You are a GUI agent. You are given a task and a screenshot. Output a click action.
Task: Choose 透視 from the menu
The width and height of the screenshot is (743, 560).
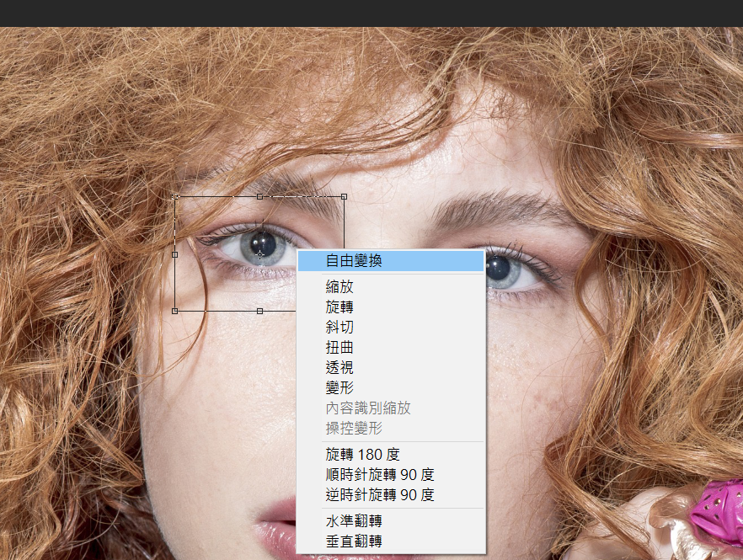pos(391,368)
